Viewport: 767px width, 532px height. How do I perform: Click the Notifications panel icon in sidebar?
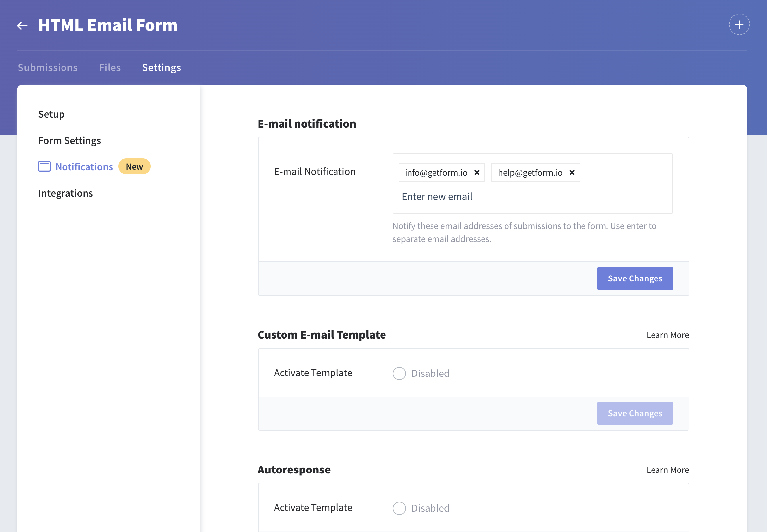[44, 167]
